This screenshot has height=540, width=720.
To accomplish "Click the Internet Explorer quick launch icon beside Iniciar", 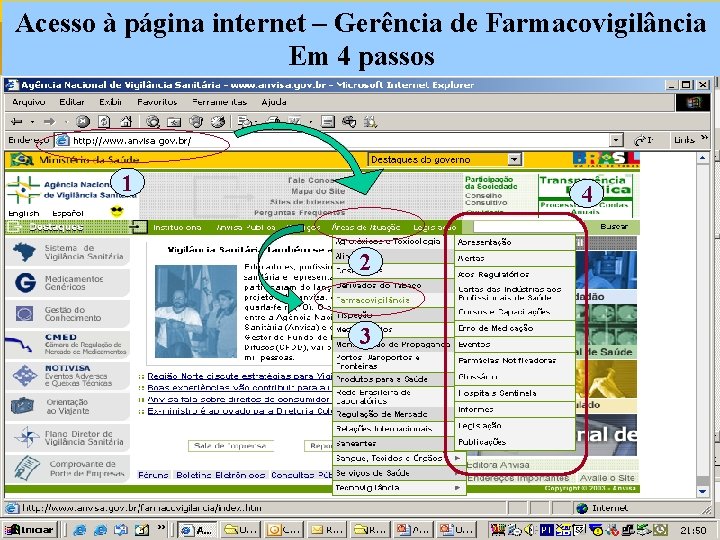I will (x=79, y=530).
